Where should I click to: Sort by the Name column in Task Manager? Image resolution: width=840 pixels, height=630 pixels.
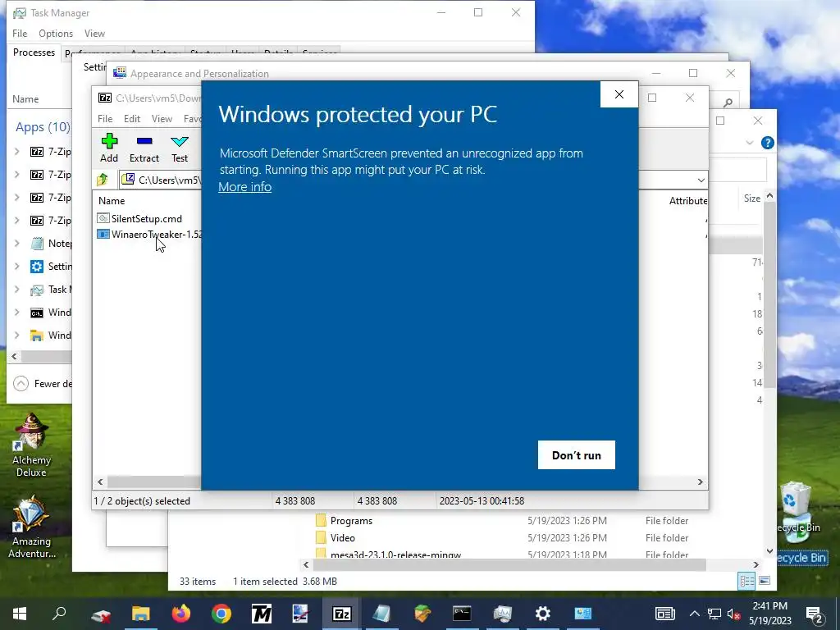[x=25, y=99]
